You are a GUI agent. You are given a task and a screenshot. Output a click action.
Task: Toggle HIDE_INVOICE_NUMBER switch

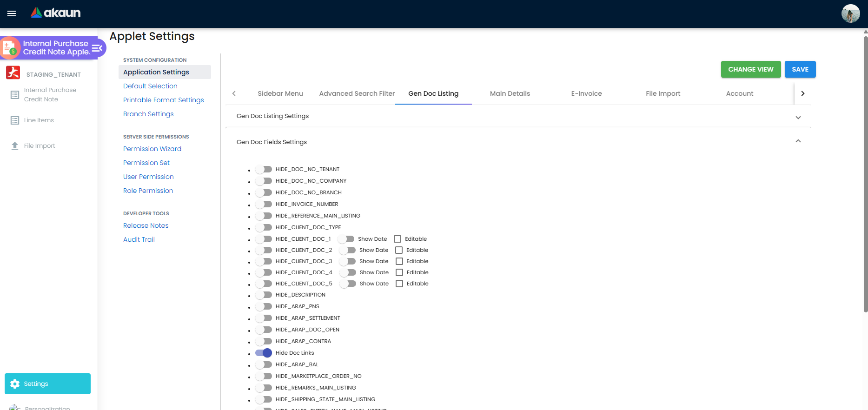tap(264, 204)
